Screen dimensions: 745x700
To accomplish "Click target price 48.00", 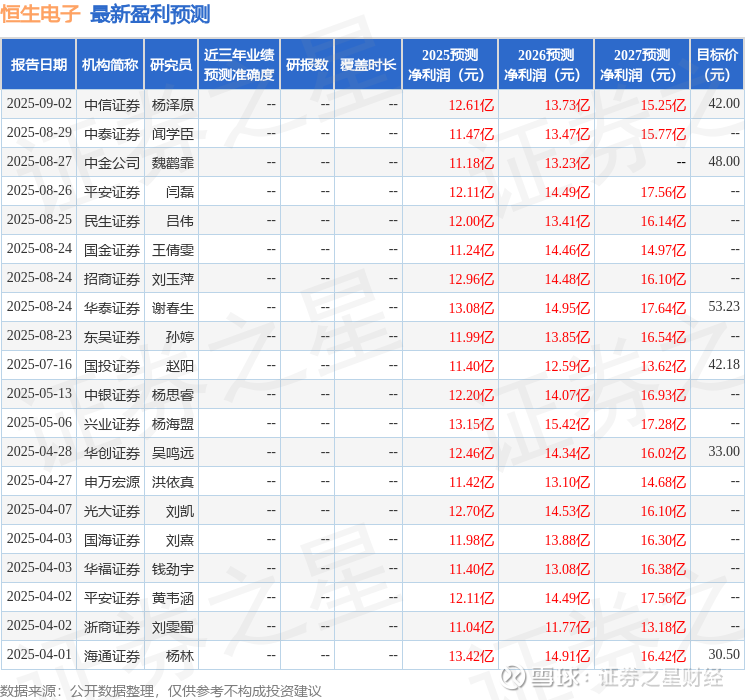I will pos(724,161).
